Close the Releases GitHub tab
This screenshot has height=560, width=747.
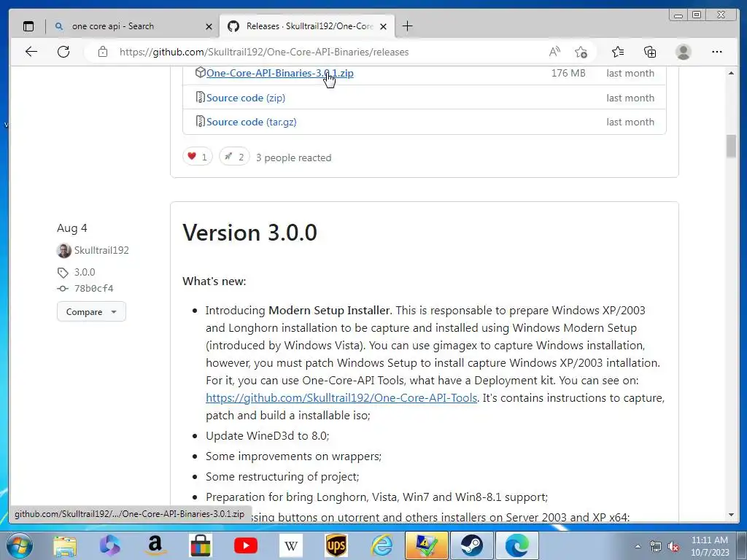click(x=383, y=27)
